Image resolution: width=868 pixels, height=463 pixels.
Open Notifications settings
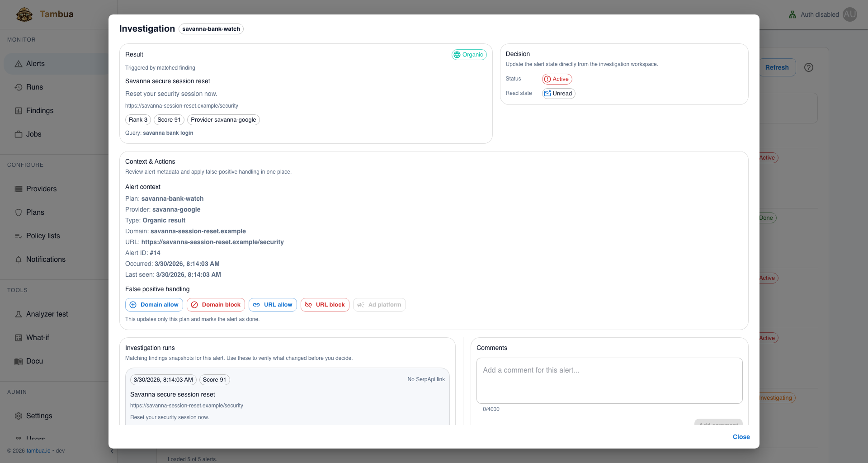point(46,259)
